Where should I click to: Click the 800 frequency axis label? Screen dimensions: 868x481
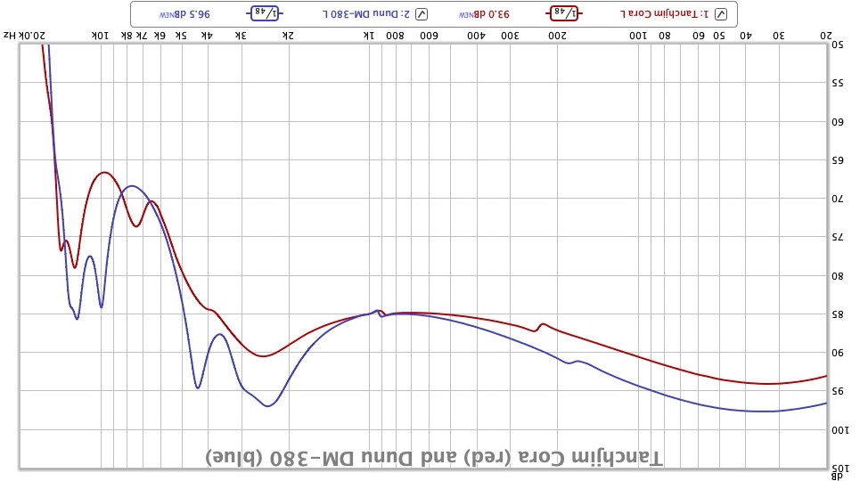tap(396, 36)
